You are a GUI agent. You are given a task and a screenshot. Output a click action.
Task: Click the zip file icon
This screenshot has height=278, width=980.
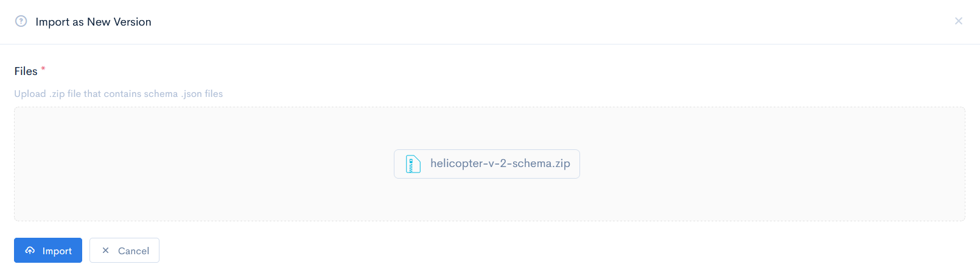click(x=413, y=164)
